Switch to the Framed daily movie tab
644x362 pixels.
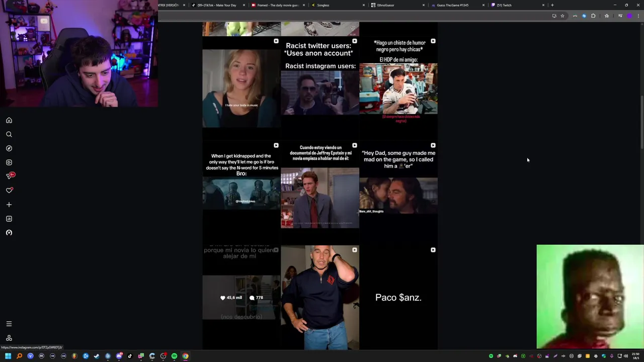[x=278, y=5]
